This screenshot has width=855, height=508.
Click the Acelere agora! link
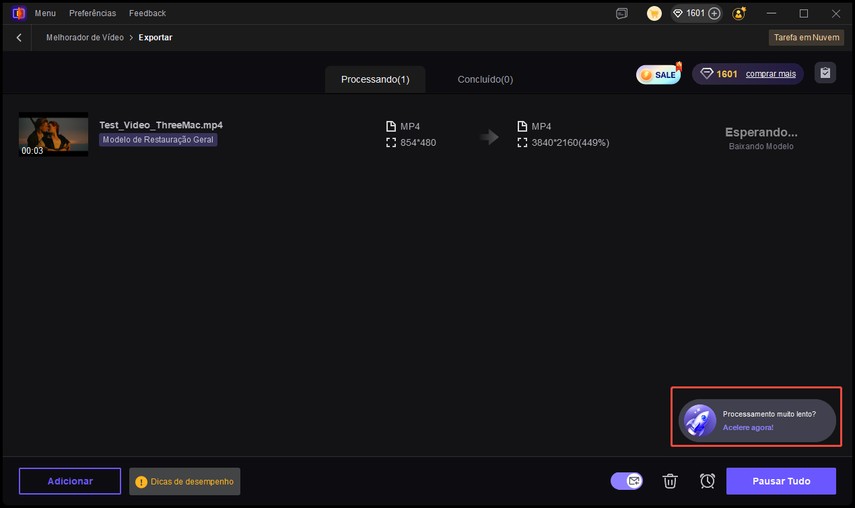pos(748,428)
